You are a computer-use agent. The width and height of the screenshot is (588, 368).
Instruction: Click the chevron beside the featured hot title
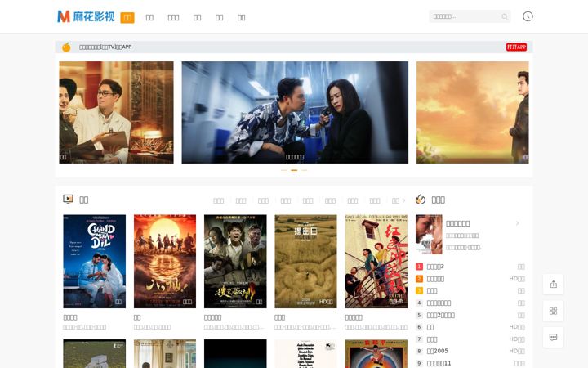[x=517, y=223]
